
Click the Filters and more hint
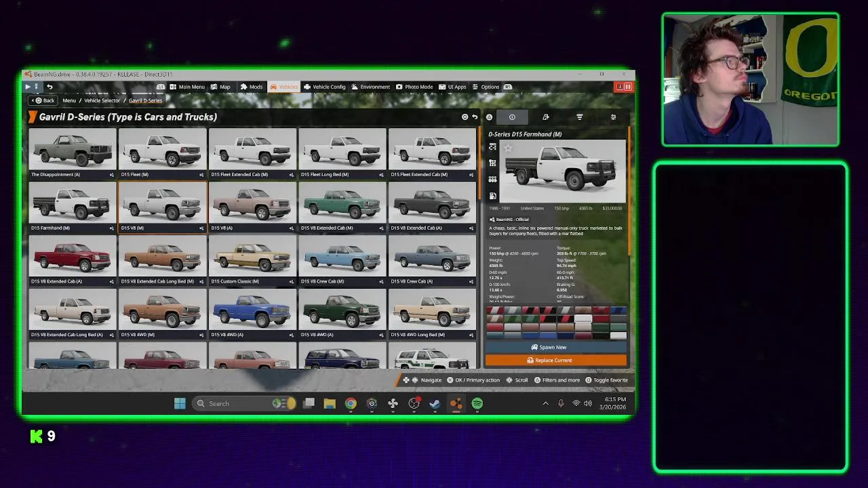coord(556,380)
